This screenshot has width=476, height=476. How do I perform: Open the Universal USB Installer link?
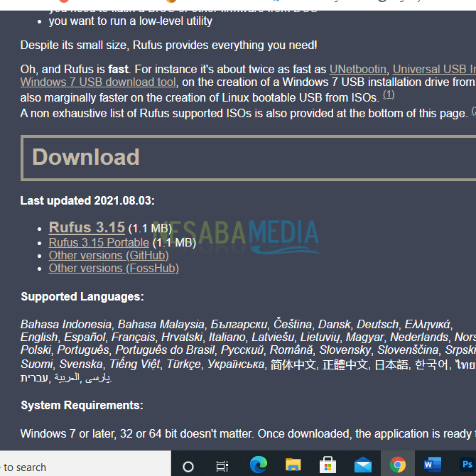coord(434,69)
